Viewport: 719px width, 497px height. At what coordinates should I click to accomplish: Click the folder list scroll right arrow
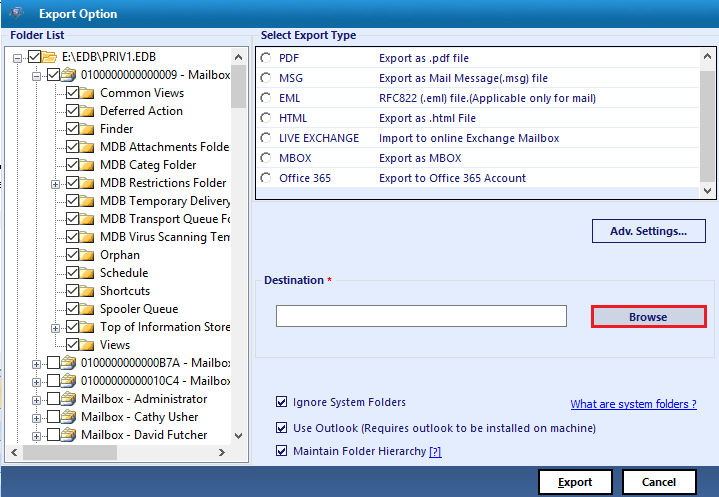pyautogui.click(x=222, y=453)
